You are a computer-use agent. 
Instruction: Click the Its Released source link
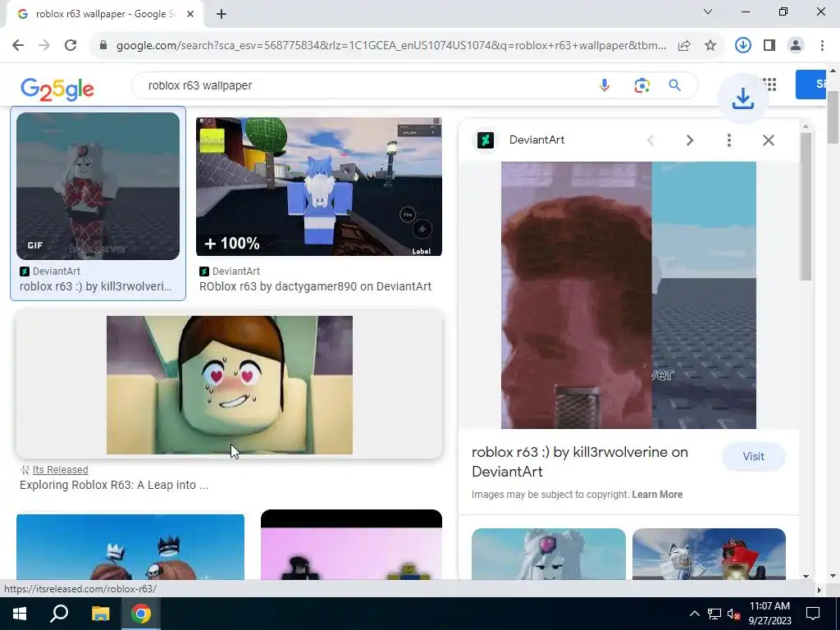60,470
